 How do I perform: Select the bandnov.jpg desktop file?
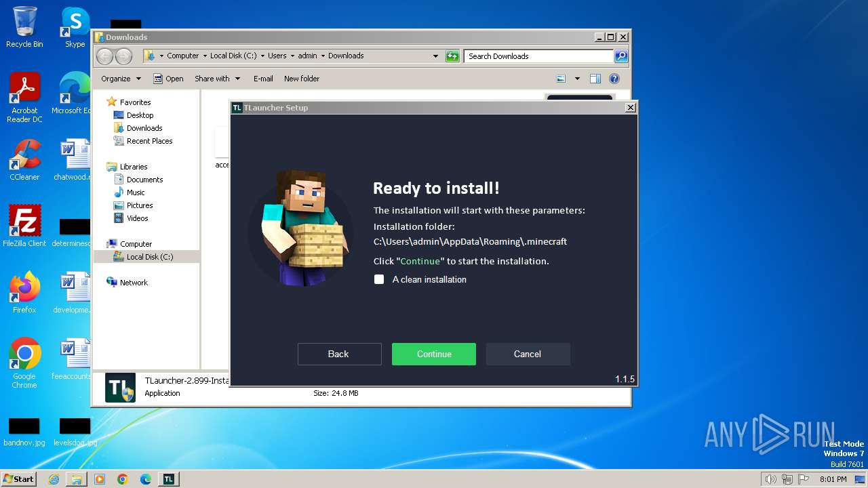[x=24, y=432]
